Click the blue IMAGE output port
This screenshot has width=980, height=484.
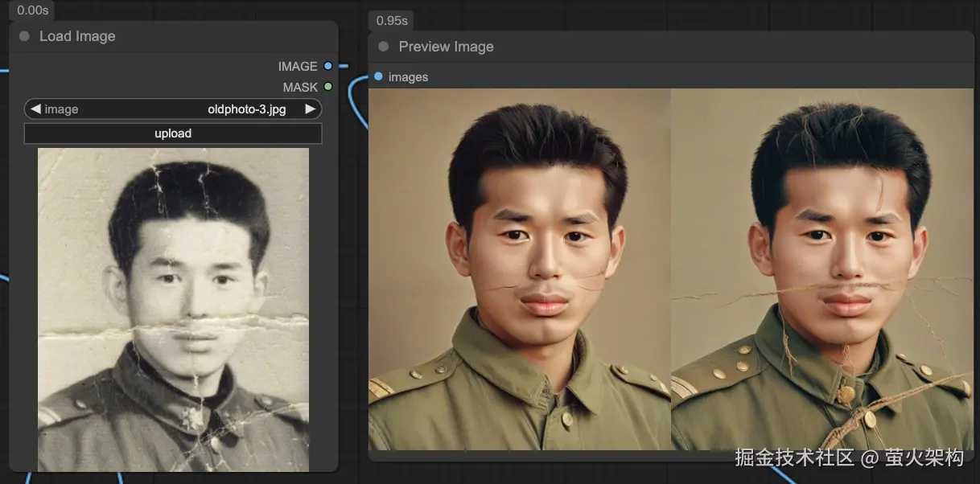tap(328, 66)
